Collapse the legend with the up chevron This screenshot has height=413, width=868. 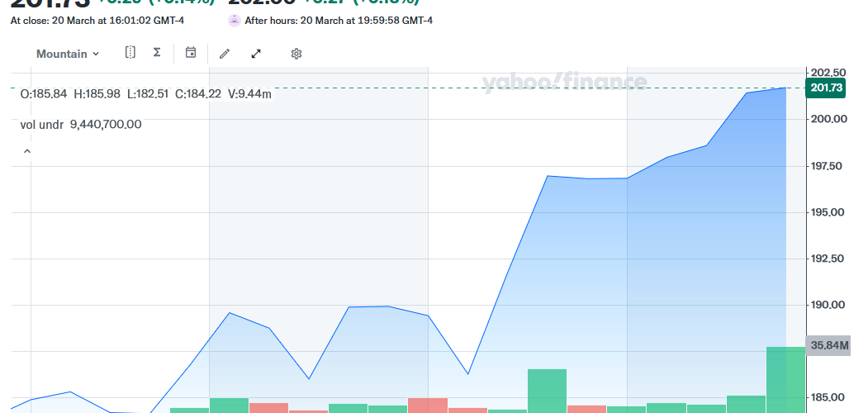26,151
